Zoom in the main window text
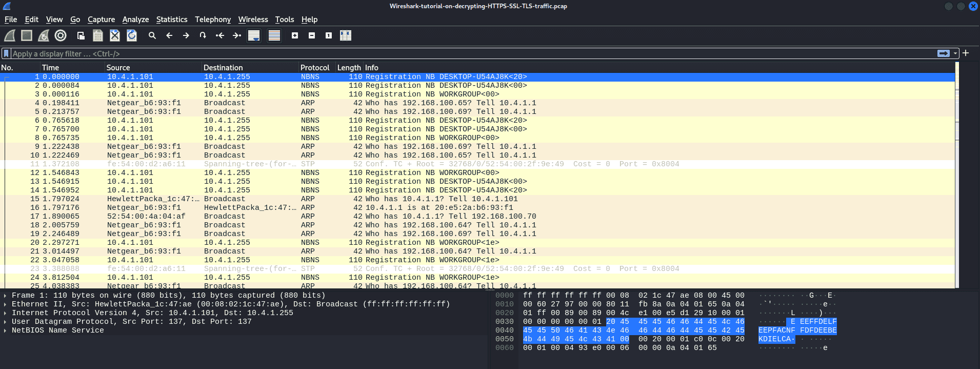The image size is (980, 369). [295, 35]
